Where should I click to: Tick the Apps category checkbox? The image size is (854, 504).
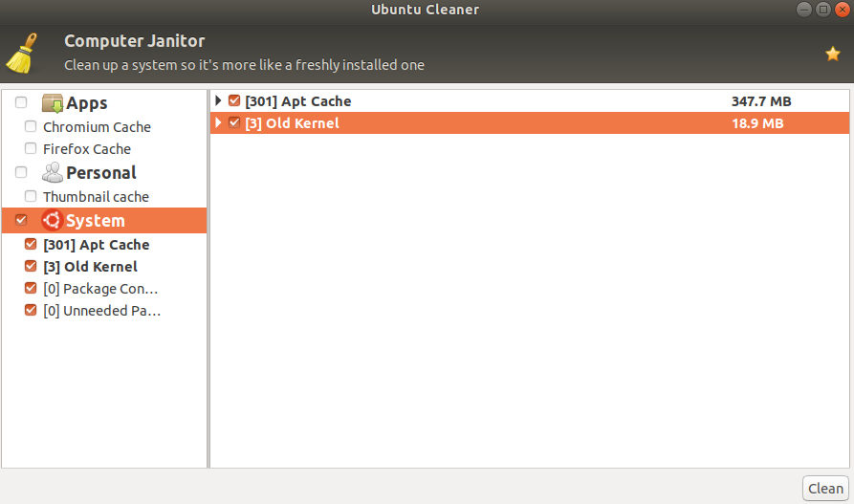21,102
